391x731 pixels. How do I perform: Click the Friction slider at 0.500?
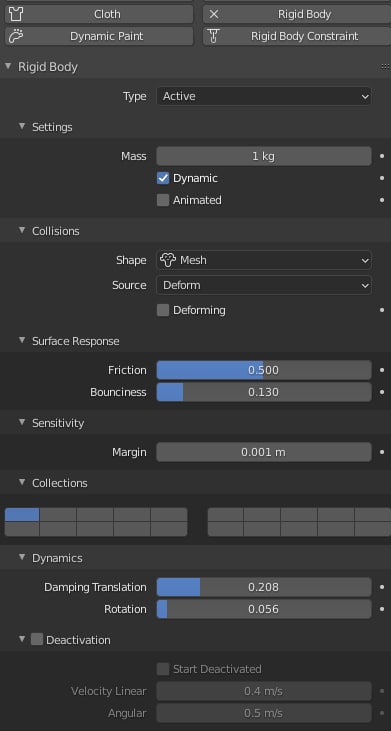(x=264, y=370)
